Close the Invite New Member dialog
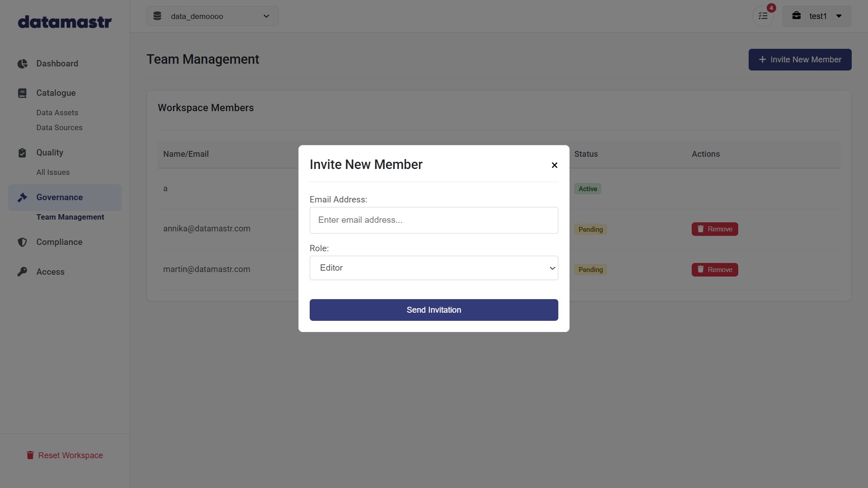 [x=554, y=165]
